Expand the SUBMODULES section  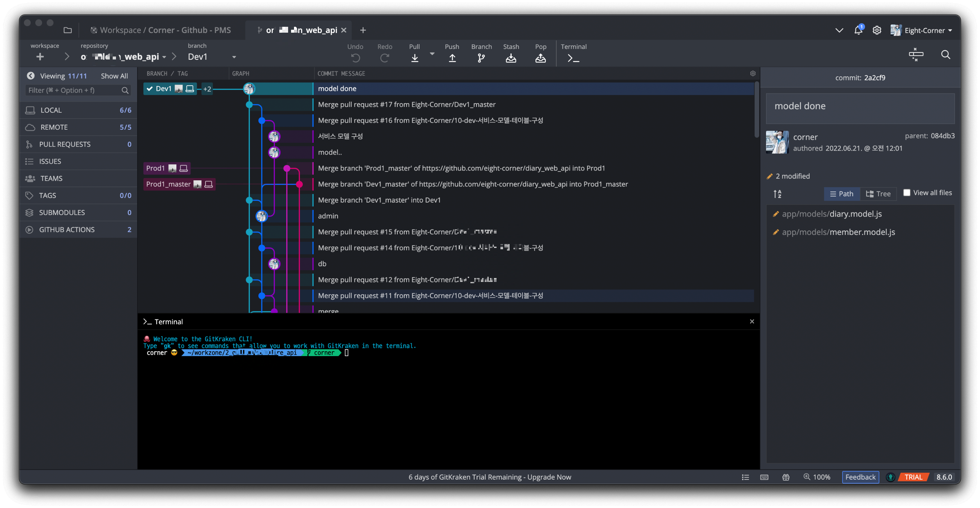[x=78, y=212]
